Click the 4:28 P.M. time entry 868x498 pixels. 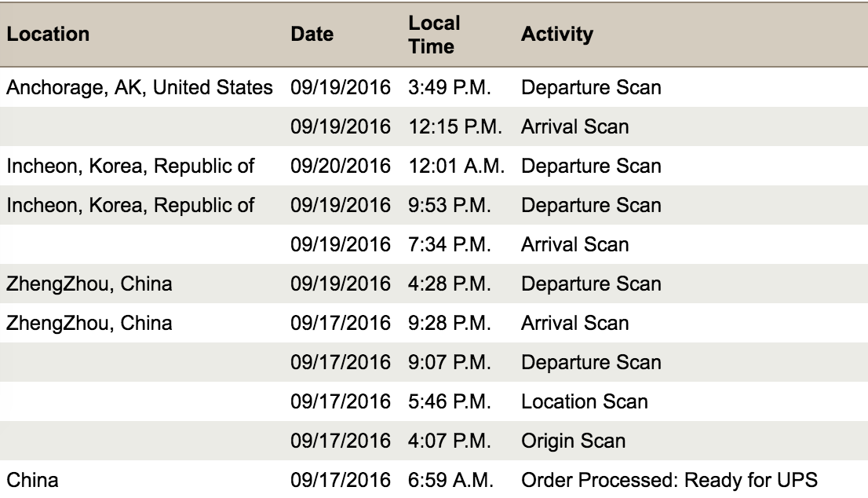coord(450,284)
